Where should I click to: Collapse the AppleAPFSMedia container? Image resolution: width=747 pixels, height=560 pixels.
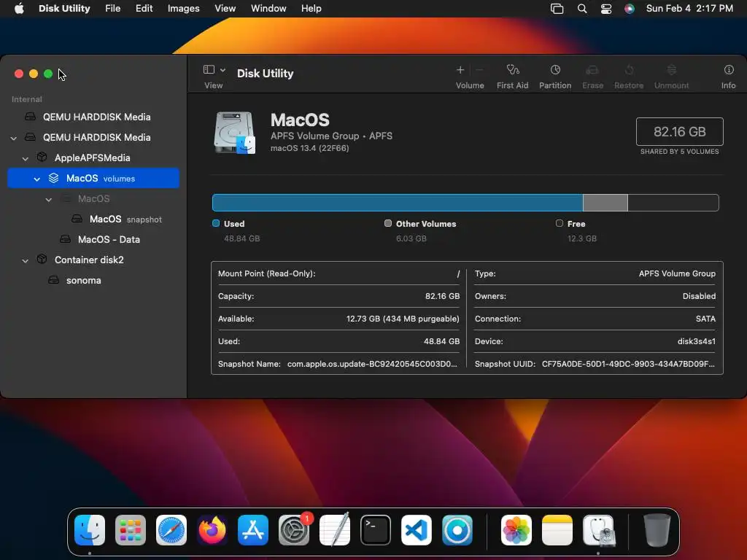click(26, 158)
